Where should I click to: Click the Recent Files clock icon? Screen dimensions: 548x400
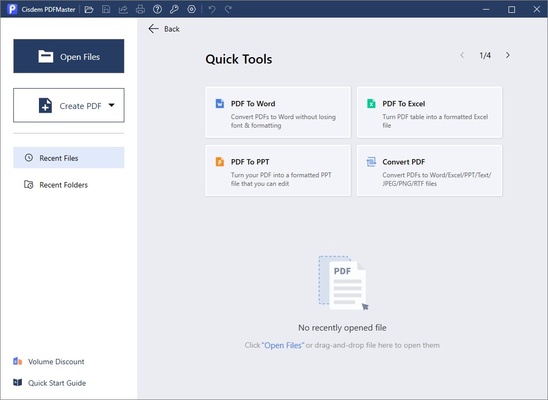29,158
